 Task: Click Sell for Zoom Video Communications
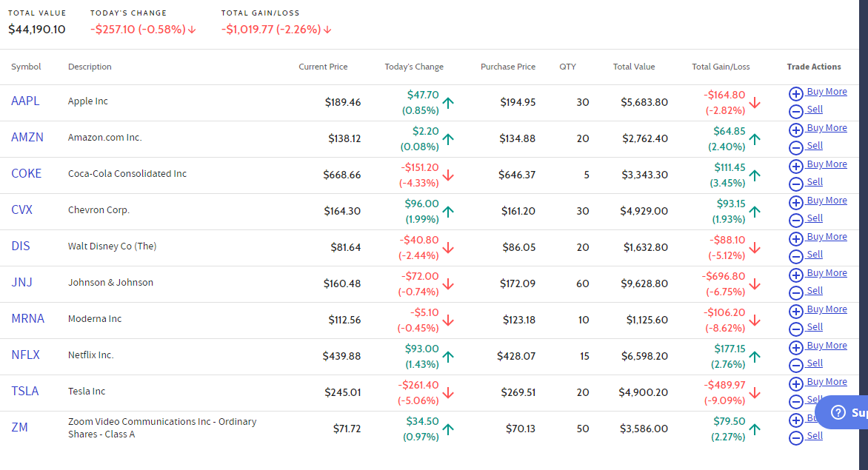click(814, 436)
